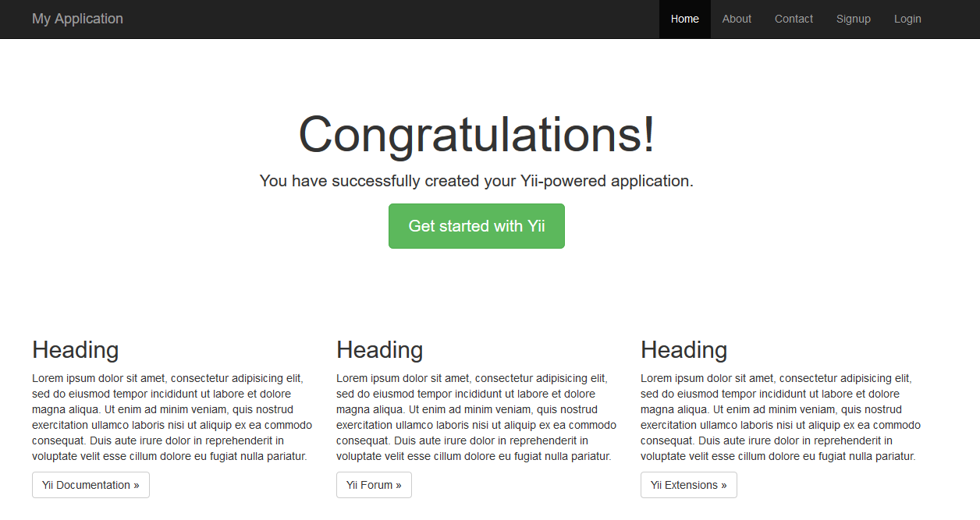
Task: Click the Heading above Yii Extensions
Action: (684, 350)
